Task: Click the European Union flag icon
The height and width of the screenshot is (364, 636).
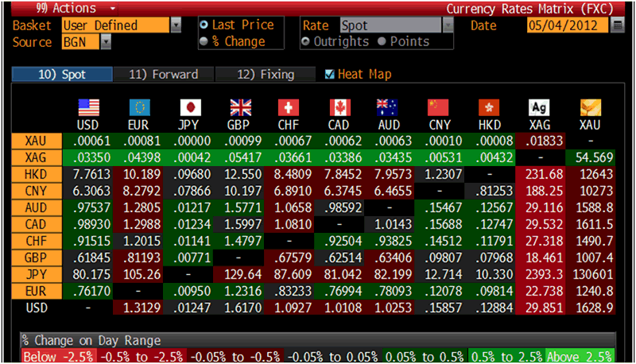Action: tap(138, 107)
